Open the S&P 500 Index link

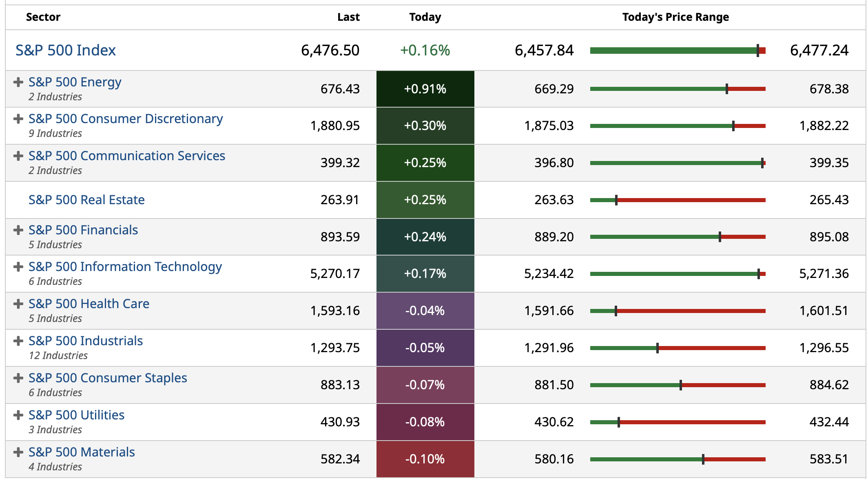[x=66, y=51]
